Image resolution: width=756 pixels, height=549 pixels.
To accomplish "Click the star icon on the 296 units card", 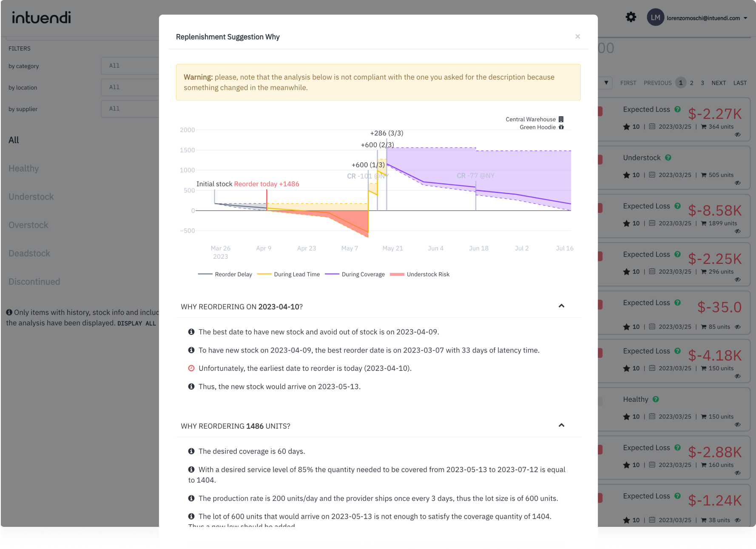I will tap(626, 272).
